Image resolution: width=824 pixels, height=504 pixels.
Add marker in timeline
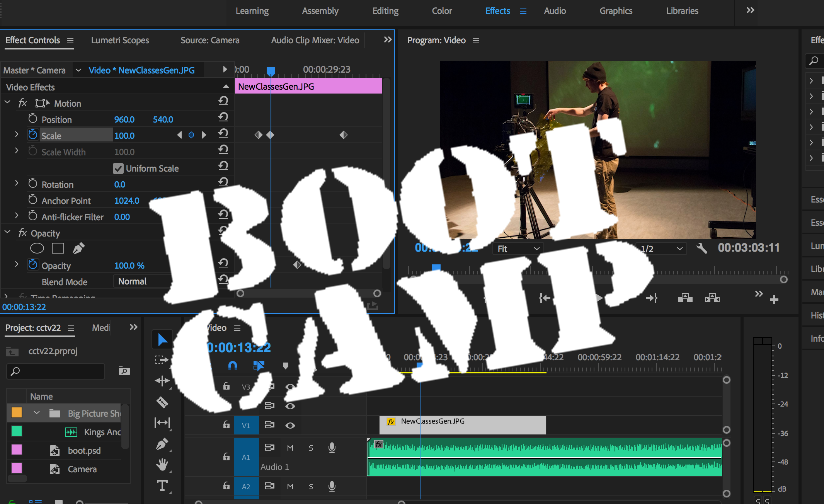pyautogui.click(x=285, y=366)
